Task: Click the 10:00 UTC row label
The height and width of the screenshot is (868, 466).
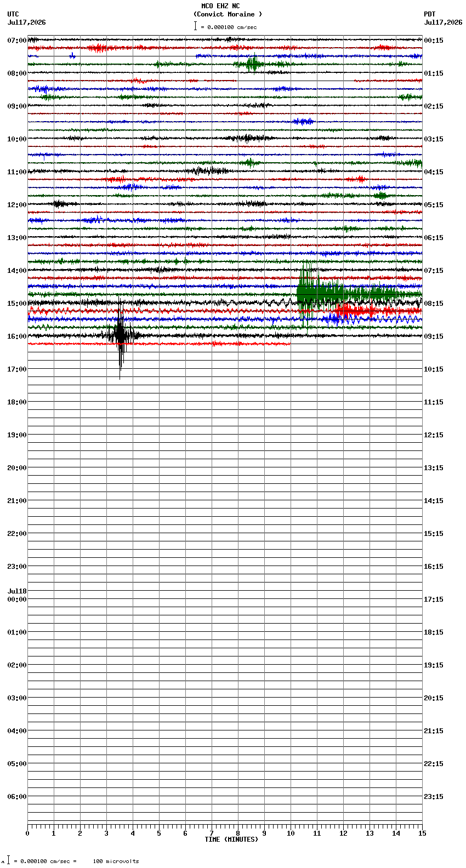Action: point(17,139)
